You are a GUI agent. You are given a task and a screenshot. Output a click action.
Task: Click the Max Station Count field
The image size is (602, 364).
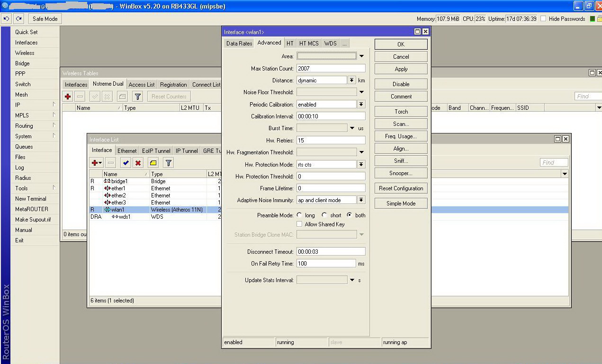[331, 68]
